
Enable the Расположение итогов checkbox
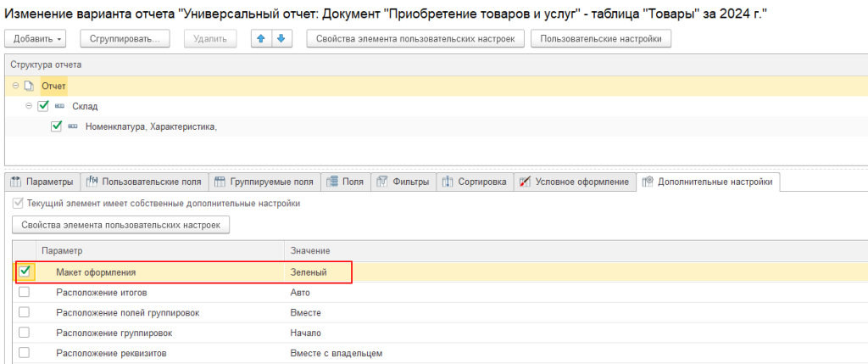click(x=25, y=292)
